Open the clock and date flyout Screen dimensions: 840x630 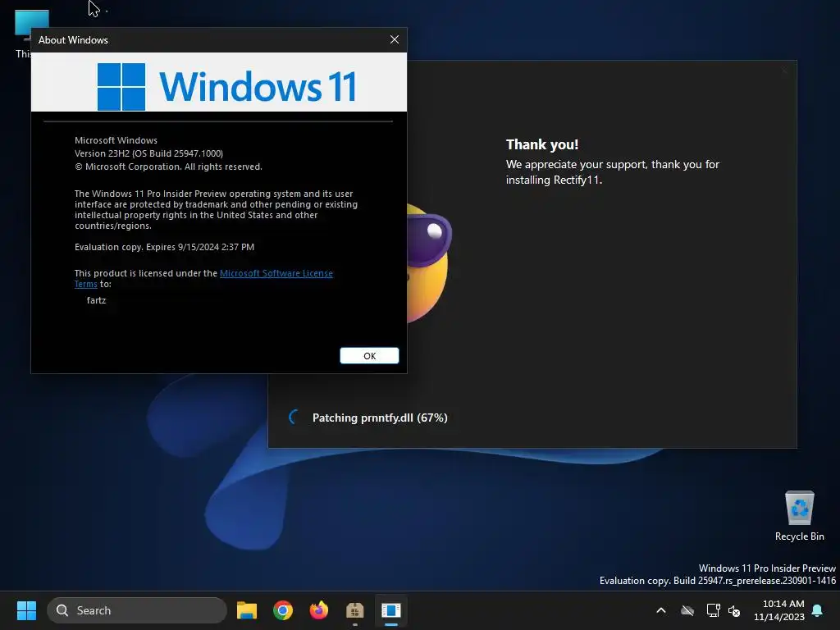tap(779, 610)
